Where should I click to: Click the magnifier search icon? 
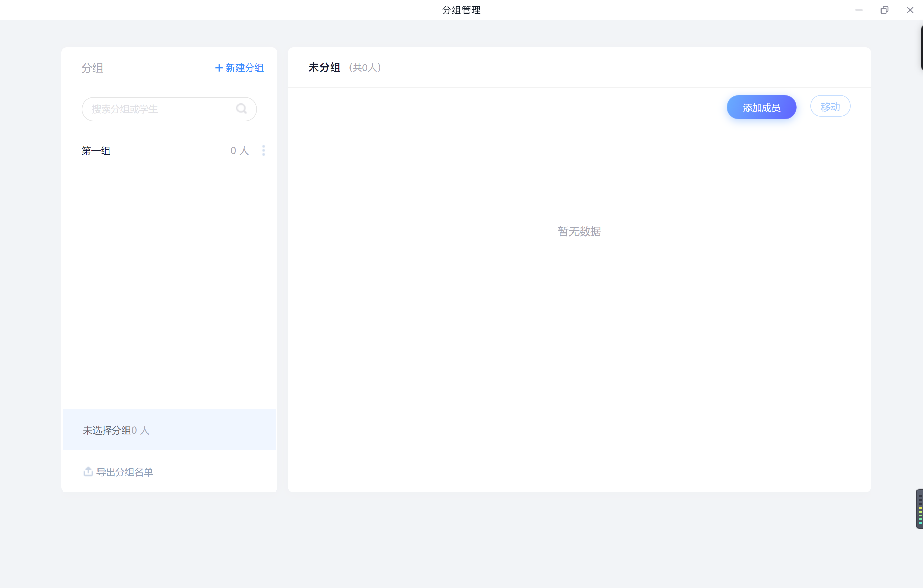pyautogui.click(x=242, y=109)
